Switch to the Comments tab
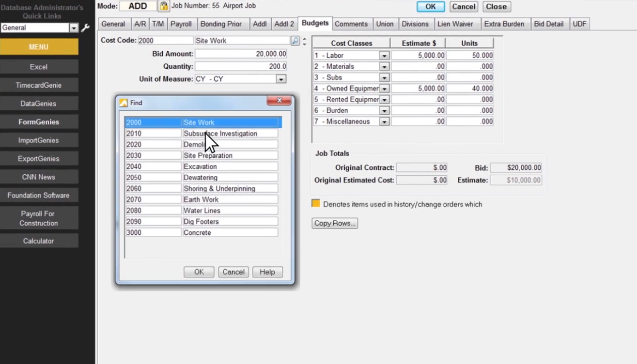Screen dimensions: 637x364 [x=351, y=23]
